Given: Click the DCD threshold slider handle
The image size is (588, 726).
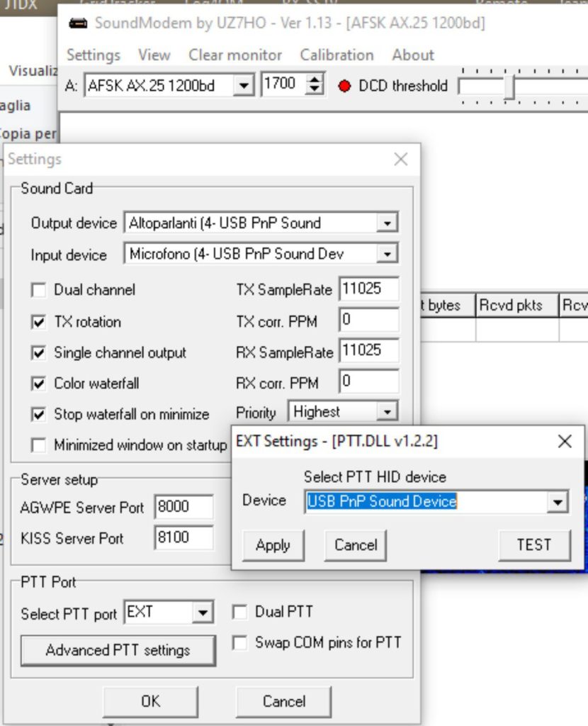Looking at the screenshot, I should (509, 86).
